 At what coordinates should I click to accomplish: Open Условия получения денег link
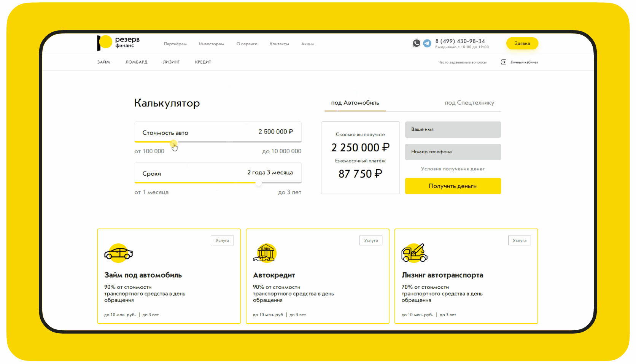[453, 169]
